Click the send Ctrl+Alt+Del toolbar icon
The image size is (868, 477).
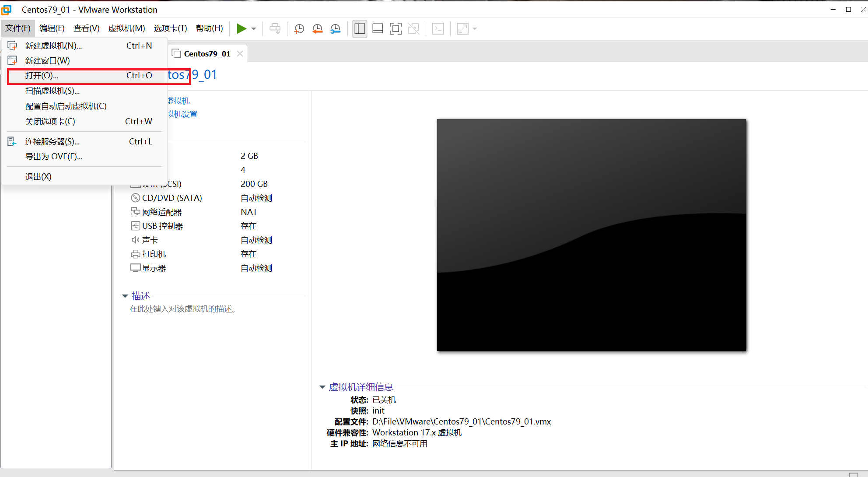point(275,29)
